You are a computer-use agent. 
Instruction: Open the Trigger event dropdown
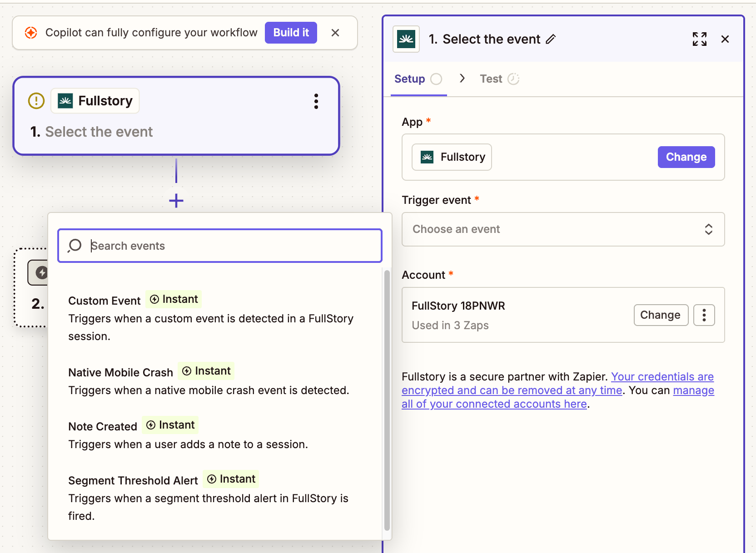[562, 229]
